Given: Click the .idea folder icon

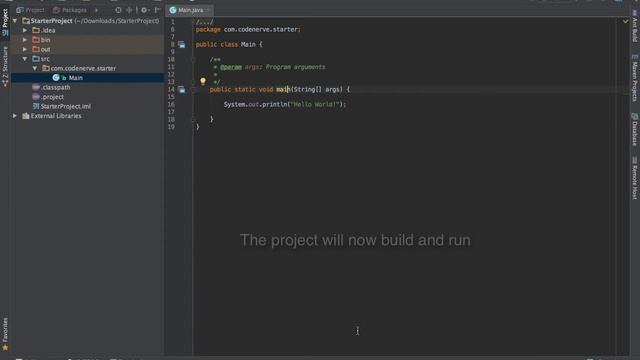Looking at the screenshot, I should click(x=36, y=30).
